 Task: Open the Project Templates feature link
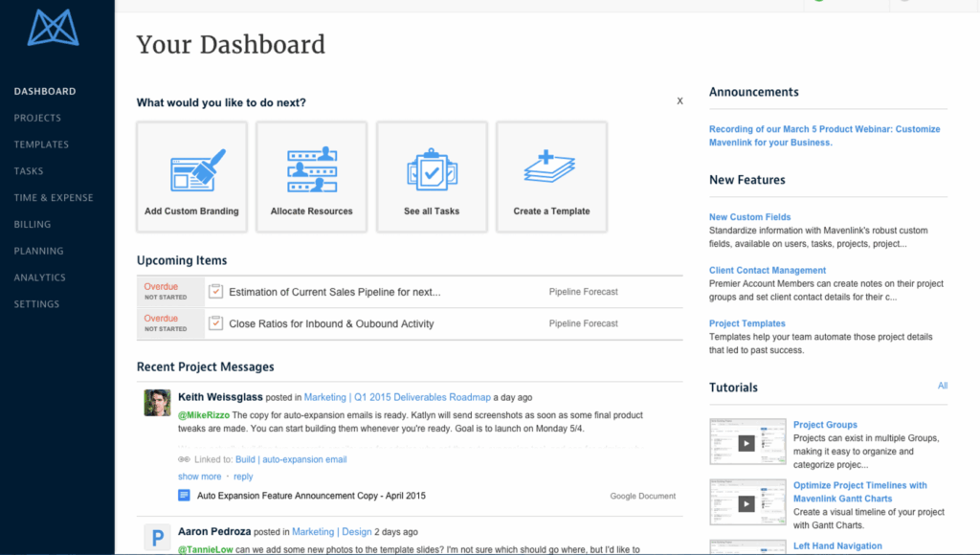(x=746, y=323)
